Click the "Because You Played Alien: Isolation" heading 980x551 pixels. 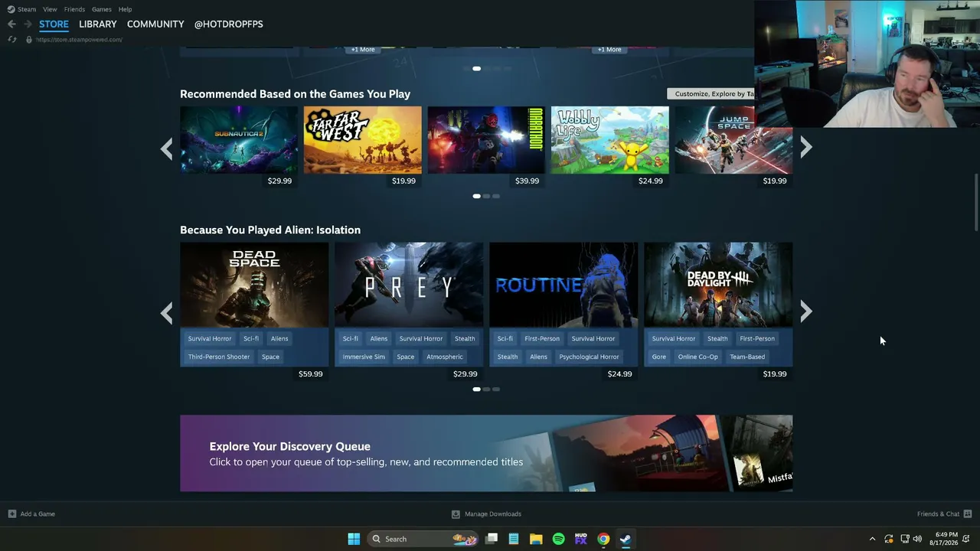click(x=270, y=230)
